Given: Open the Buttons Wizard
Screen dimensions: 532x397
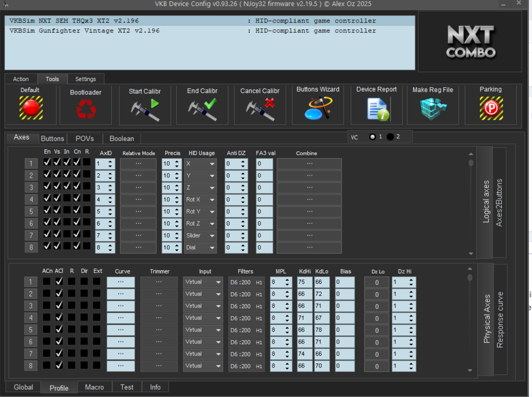Looking at the screenshot, I should (x=318, y=108).
